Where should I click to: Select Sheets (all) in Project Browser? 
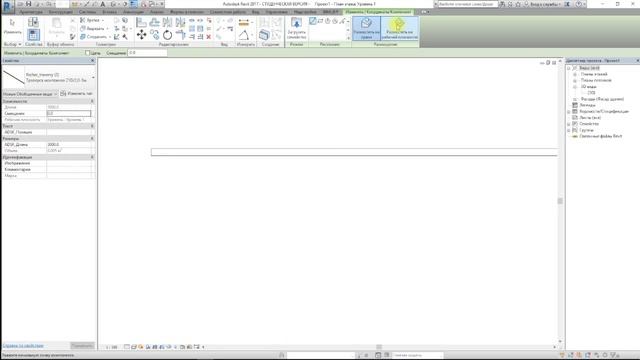click(x=590, y=118)
